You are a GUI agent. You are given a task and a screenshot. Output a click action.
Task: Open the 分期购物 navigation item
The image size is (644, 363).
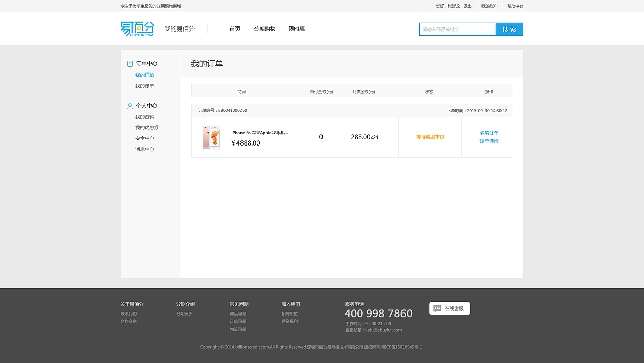[264, 29]
